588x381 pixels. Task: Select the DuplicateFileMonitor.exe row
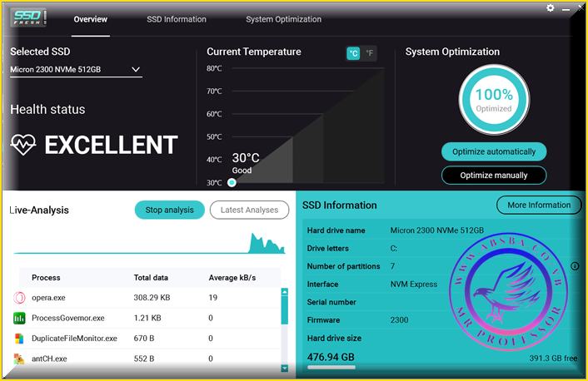[147, 339]
